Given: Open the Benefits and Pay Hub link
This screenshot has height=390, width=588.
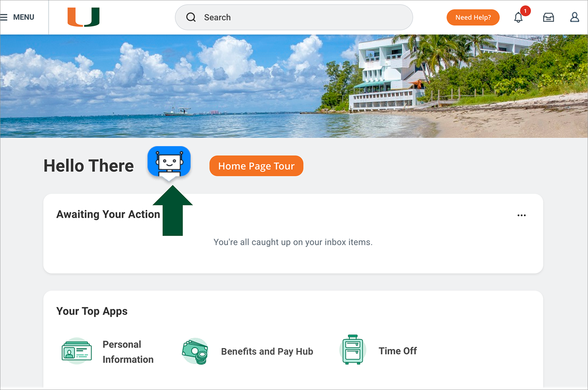Looking at the screenshot, I should 267,351.
